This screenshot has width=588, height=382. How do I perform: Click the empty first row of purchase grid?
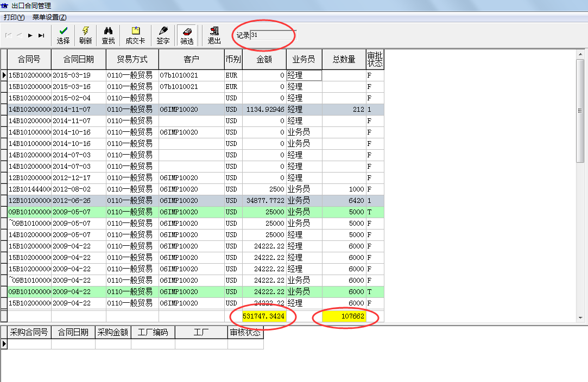coord(135,344)
